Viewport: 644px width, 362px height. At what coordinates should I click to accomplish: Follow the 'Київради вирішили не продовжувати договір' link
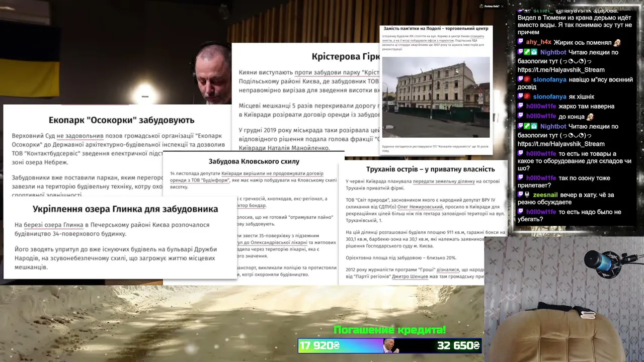click(x=273, y=173)
